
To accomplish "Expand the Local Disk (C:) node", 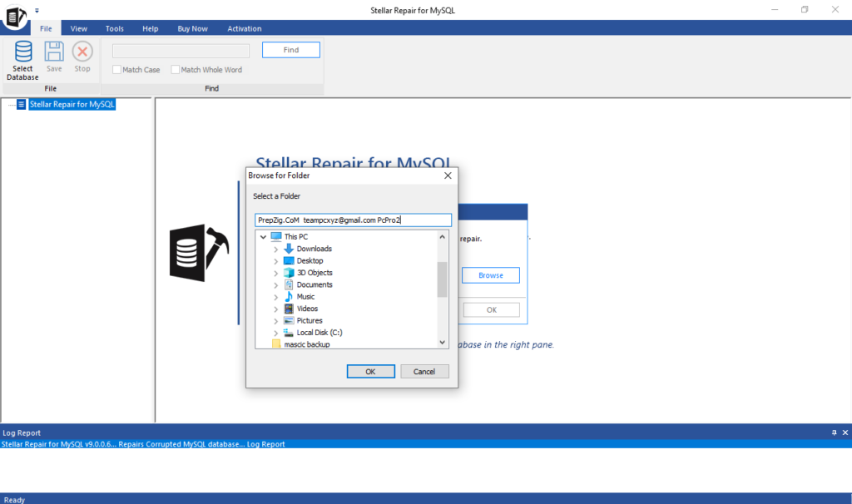I will click(276, 333).
